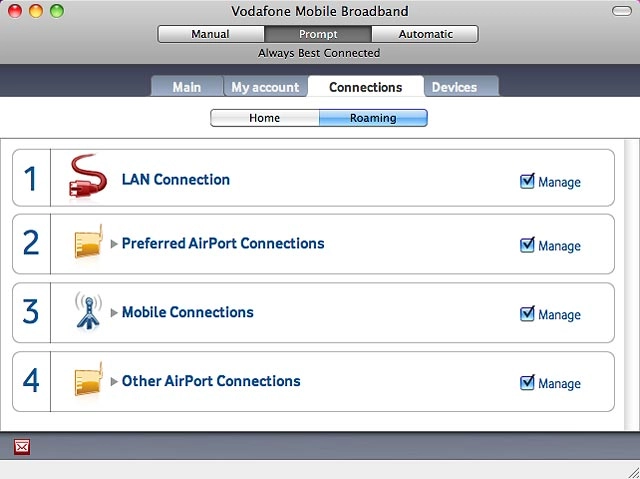The height and width of the screenshot is (479, 640).
Task: Select Roaming connection settings
Action: [373, 118]
